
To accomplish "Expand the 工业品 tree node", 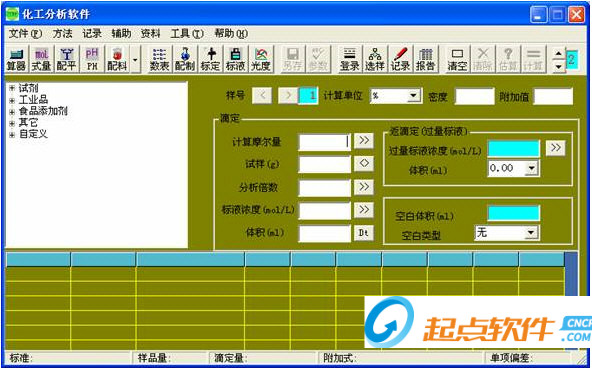I will tap(12, 100).
